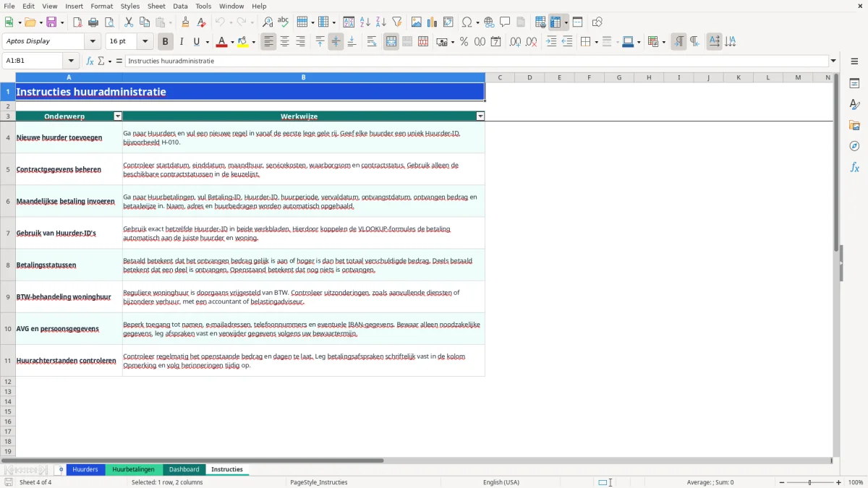
Task: Insert a hyperlink
Action: click(x=489, y=22)
